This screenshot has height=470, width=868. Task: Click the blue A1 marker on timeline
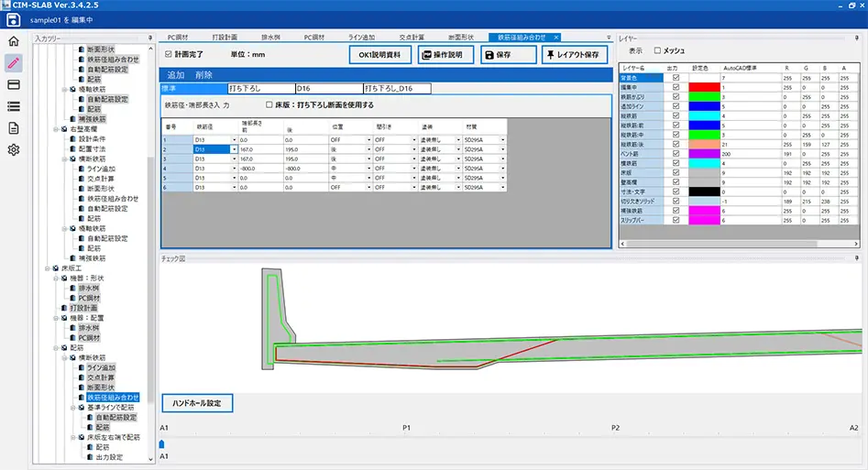coord(161,444)
